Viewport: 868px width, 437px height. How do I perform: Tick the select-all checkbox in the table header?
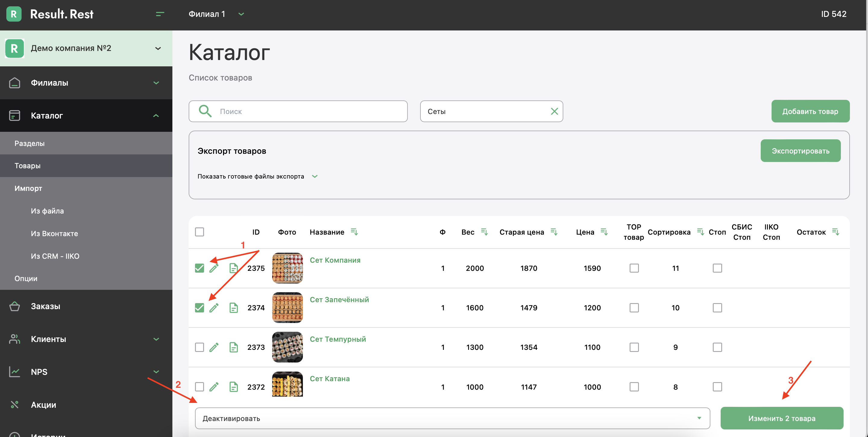pos(200,232)
